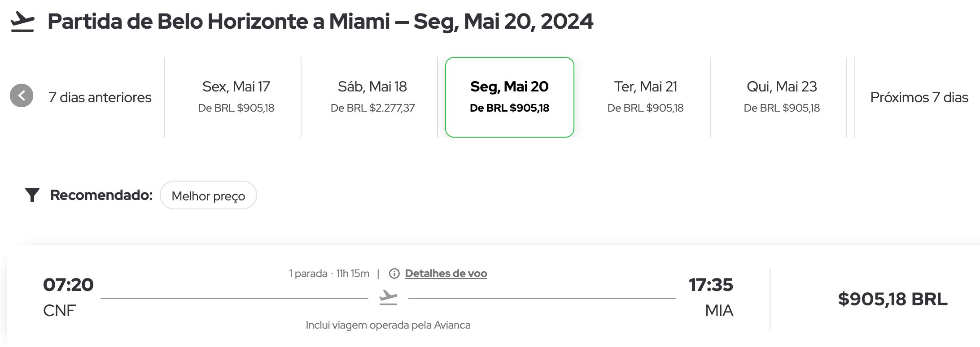Select the Seg, Mai 20 date tab
The image size is (980, 347).
point(510,97)
